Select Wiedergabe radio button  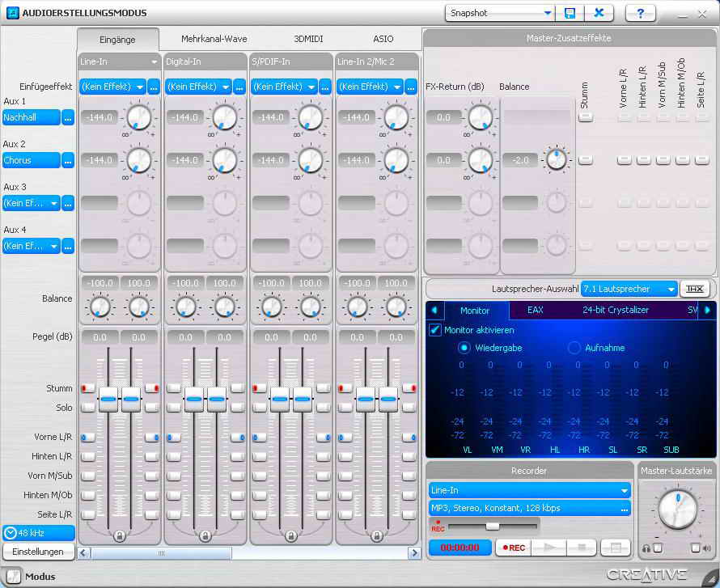(x=464, y=348)
